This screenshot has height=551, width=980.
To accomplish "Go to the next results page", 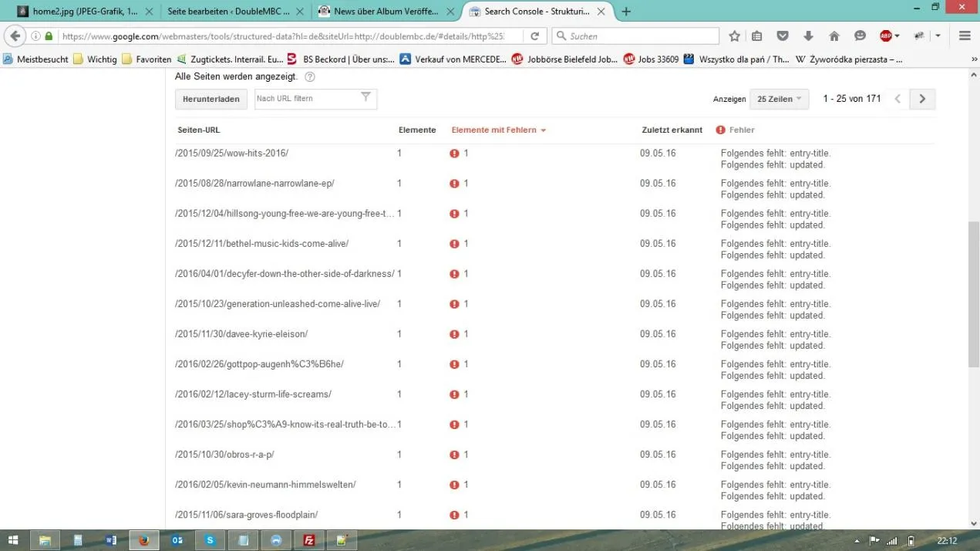I will click(922, 99).
